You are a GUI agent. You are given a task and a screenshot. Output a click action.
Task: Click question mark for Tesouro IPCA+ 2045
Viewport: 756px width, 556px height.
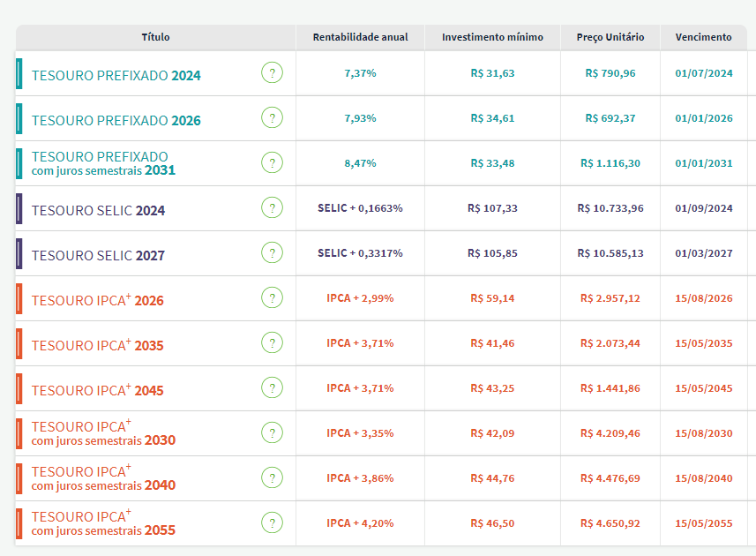pyautogui.click(x=272, y=388)
